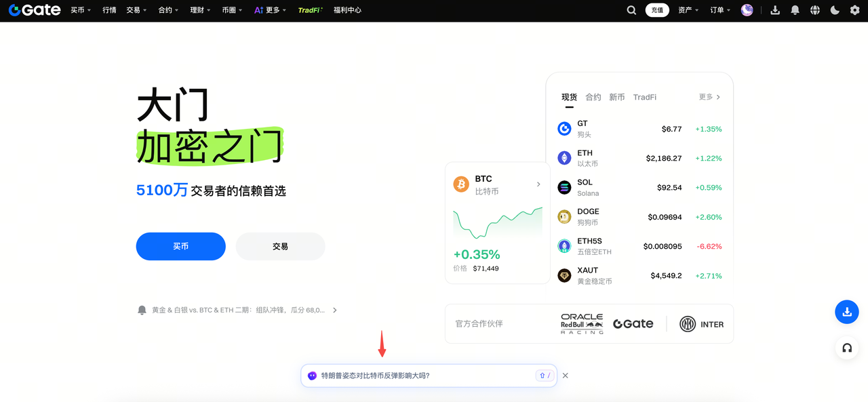Click the headset customer support button
Viewport: 868px width, 402px height.
click(846, 348)
